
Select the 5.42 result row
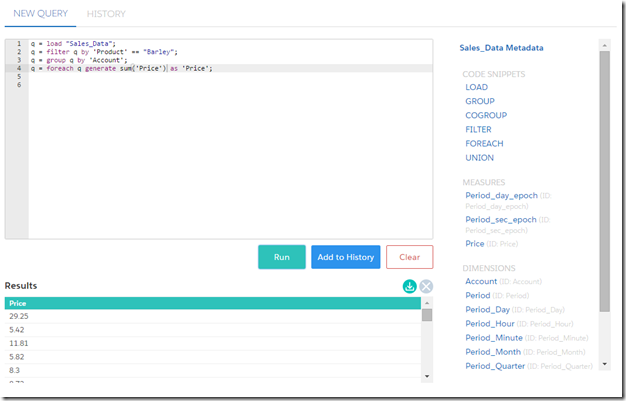click(212, 330)
